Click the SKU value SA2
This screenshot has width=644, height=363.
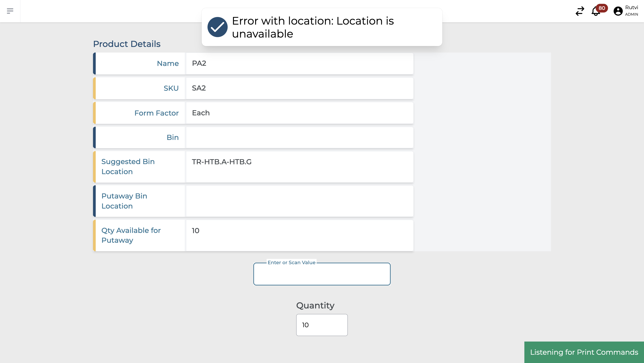(199, 88)
